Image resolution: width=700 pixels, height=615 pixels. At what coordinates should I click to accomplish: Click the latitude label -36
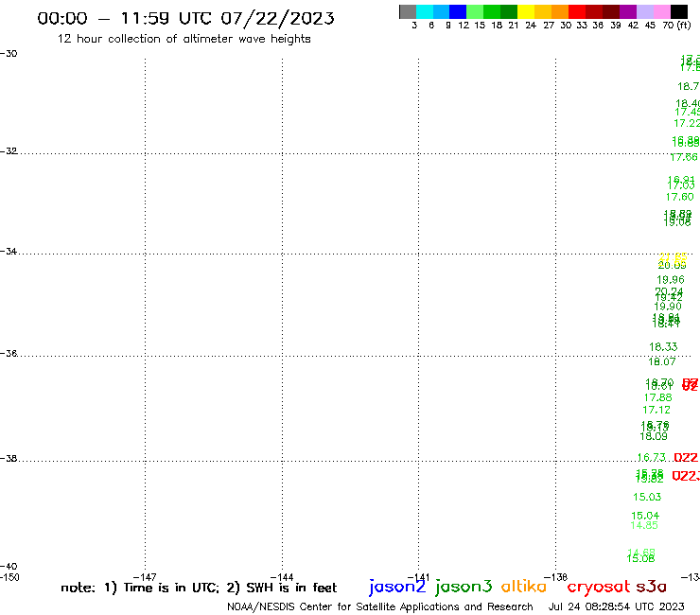9,353
